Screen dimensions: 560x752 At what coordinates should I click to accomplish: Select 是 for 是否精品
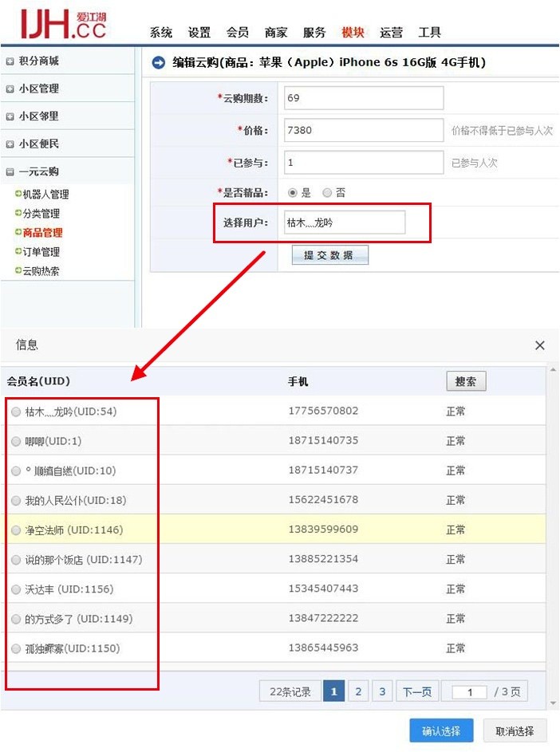pos(292,193)
